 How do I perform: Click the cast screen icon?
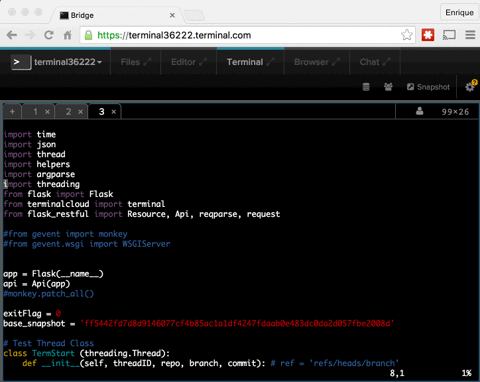(449, 35)
